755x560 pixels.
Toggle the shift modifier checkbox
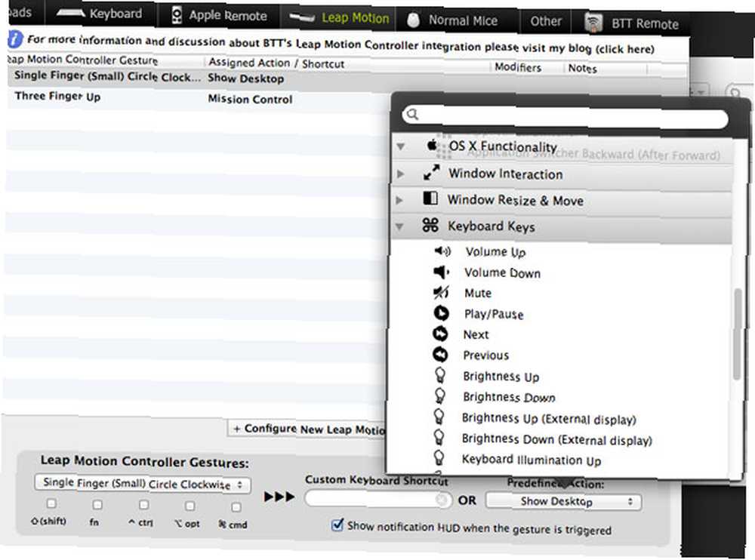click(51, 503)
